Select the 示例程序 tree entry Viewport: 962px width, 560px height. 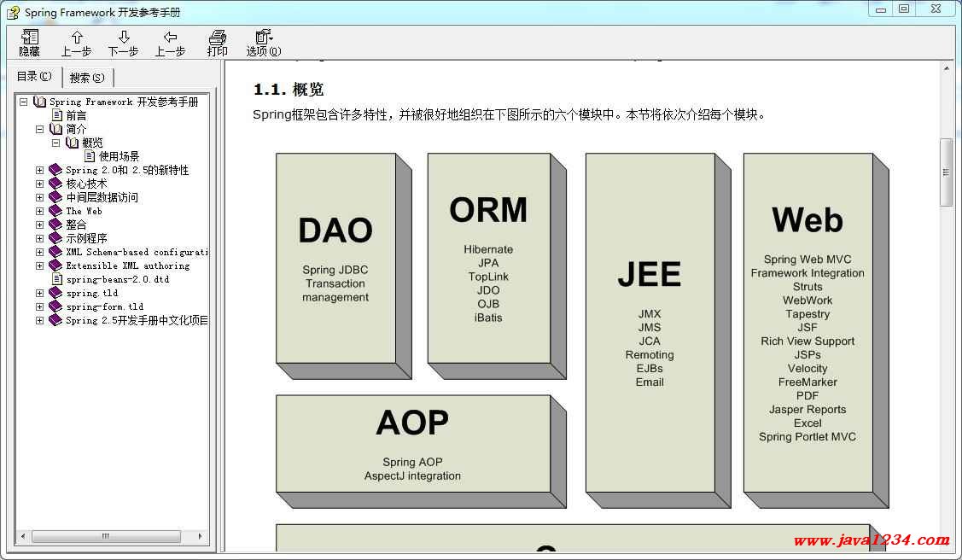coord(86,239)
